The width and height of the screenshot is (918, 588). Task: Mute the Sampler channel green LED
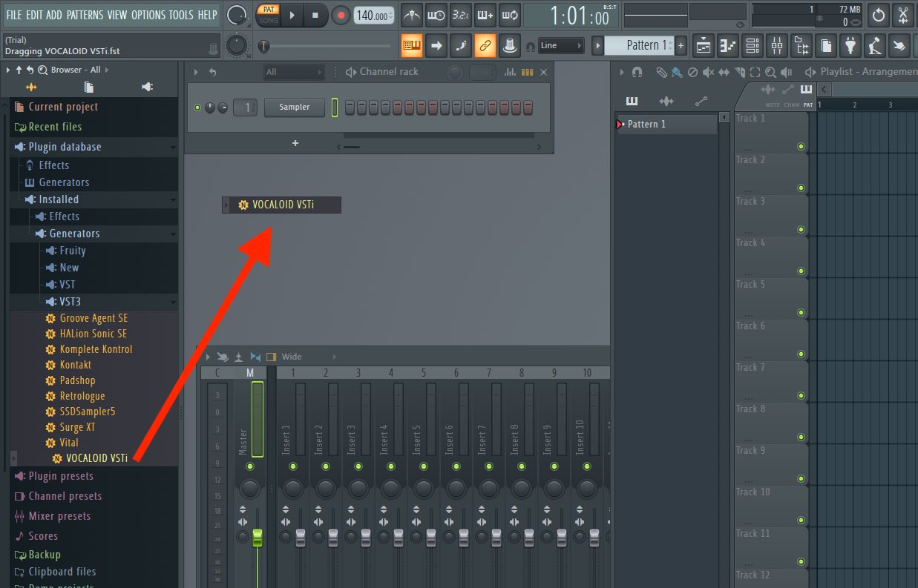tap(197, 108)
